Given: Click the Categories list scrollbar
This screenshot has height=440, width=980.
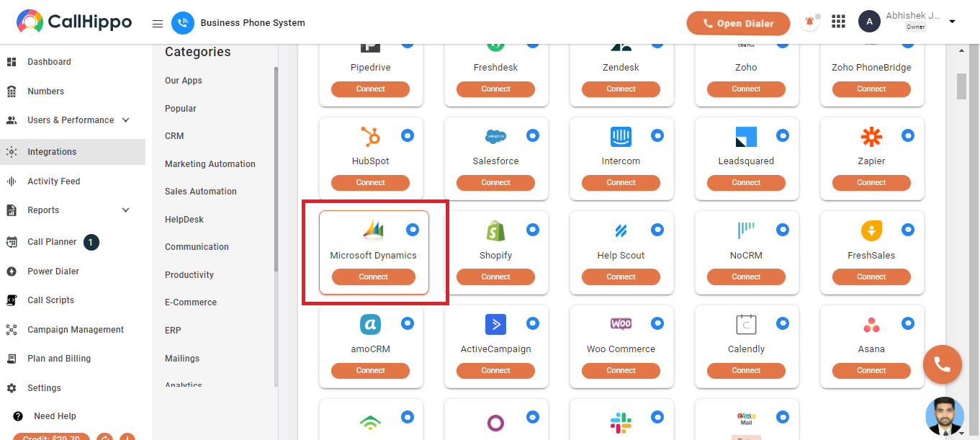Looking at the screenshot, I should click(x=276, y=169).
